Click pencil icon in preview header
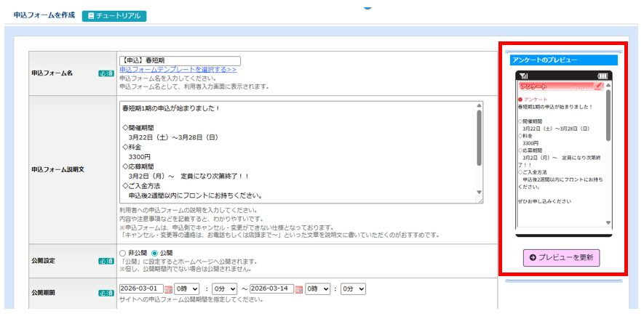This screenshot has height=319, width=644. click(x=599, y=87)
